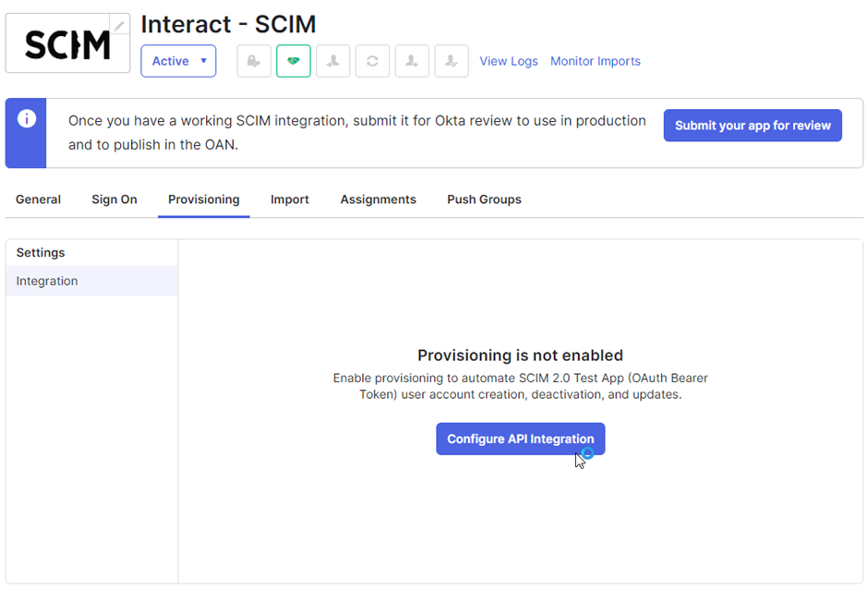Open the Import tab
The width and height of the screenshot is (868, 590).
[290, 199]
